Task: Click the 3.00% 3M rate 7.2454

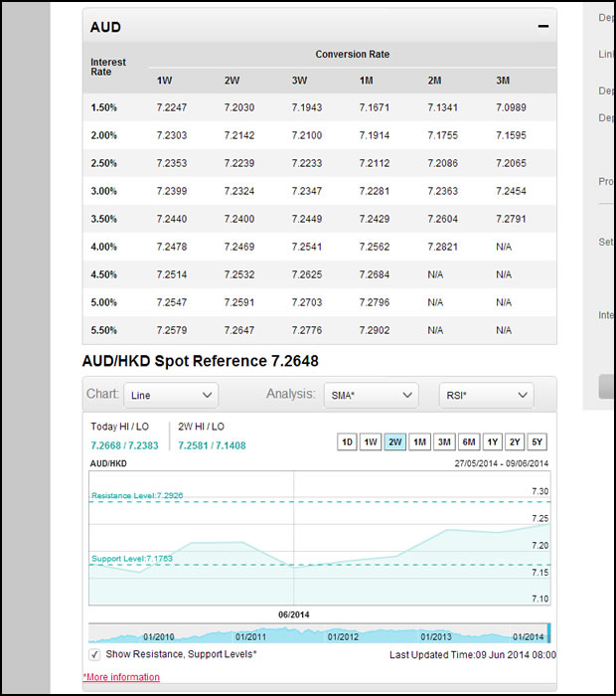Action: pyautogui.click(x=511, y=191)
